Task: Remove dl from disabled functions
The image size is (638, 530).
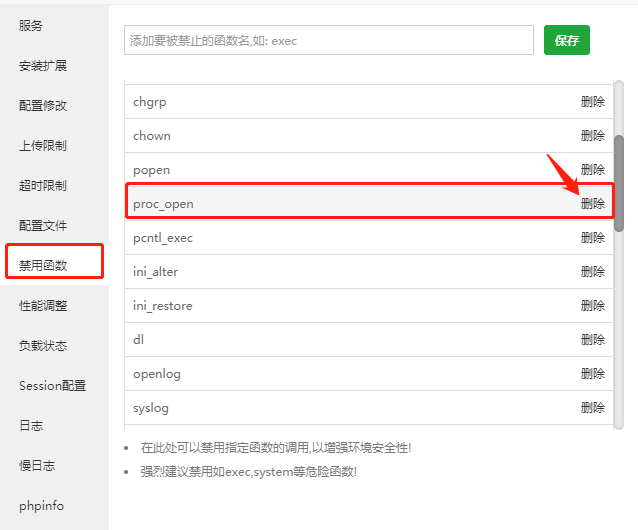Action: (x=592, y=339)
